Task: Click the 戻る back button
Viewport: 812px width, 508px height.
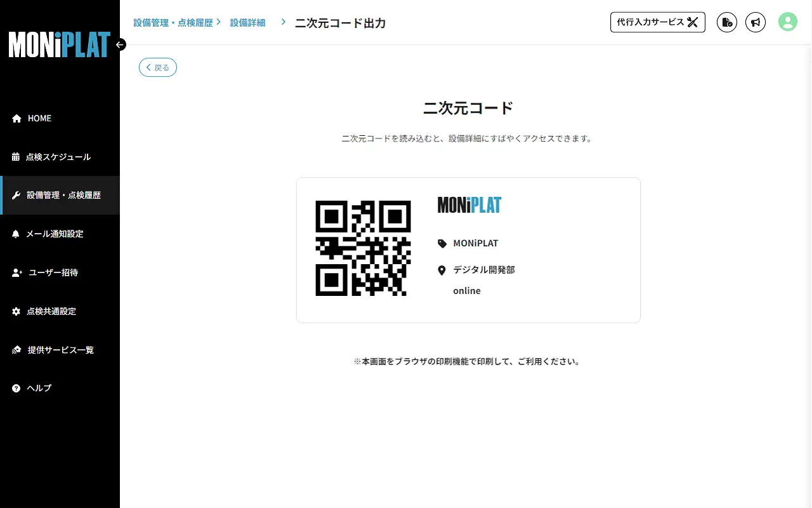Action: 157,67
